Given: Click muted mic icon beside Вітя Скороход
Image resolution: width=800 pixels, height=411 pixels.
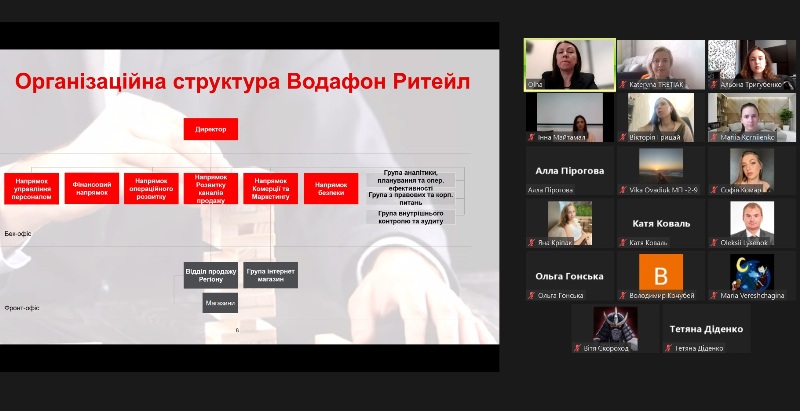Looking at the screenshot, I should point(577,348).
